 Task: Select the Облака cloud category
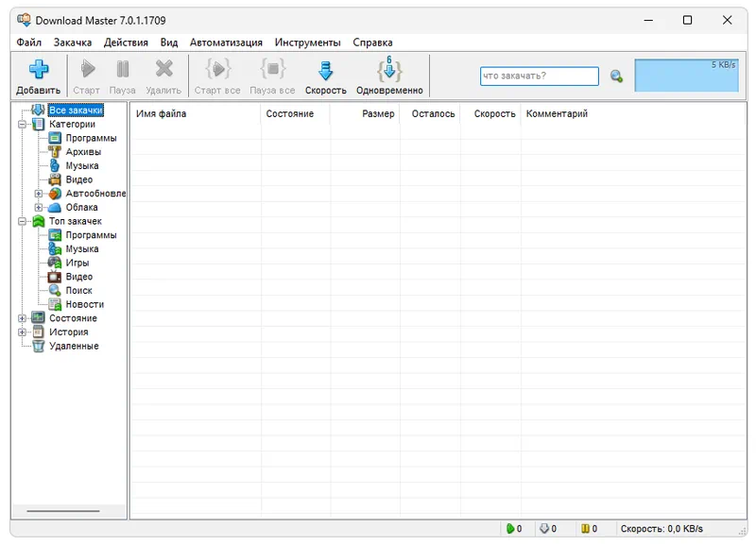81,208
